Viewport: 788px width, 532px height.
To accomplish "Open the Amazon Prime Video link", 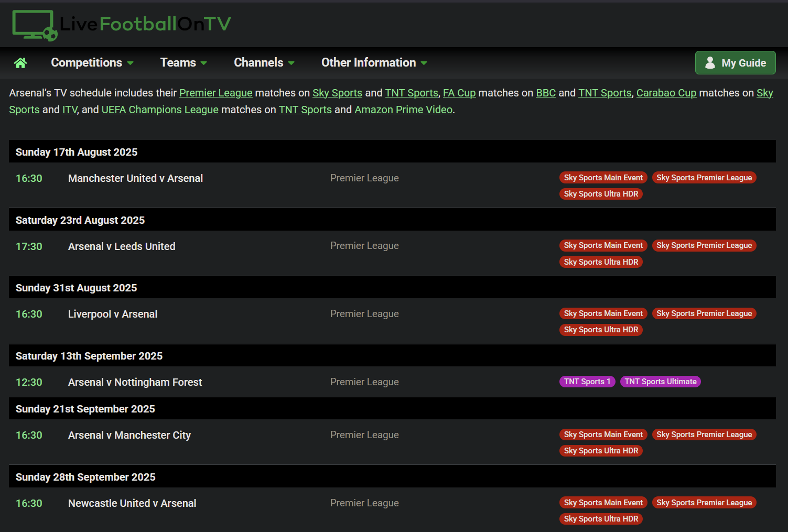I will [x=403, y=110].
